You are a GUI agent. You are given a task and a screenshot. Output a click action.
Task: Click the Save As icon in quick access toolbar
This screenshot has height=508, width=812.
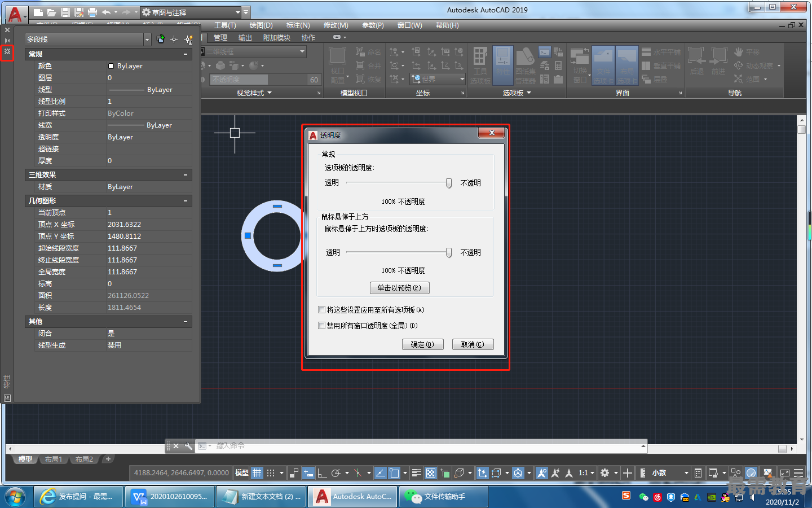[79, 12]
